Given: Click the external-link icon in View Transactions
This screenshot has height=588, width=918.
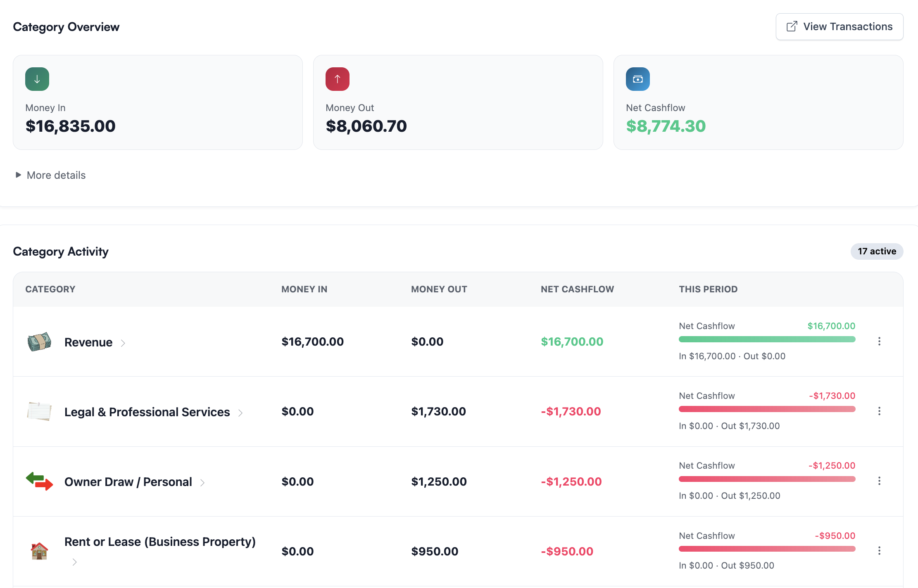Looking at the screenshot, I should [792, 27].
